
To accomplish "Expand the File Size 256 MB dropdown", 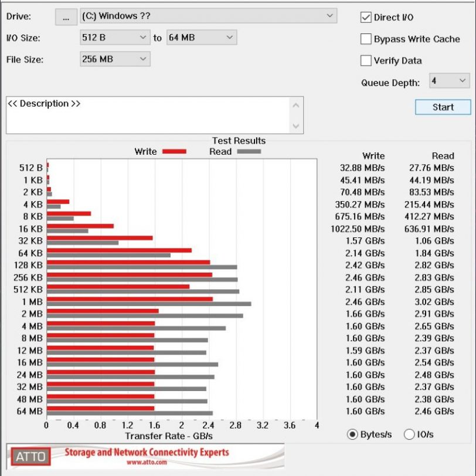I will (x=115, y=59).
